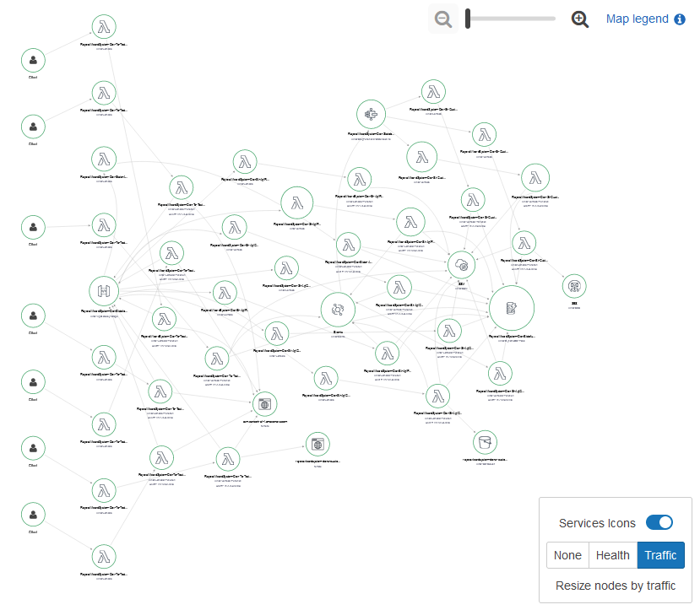
Task: Select the Traffic resize option
Action: (660, 555)
